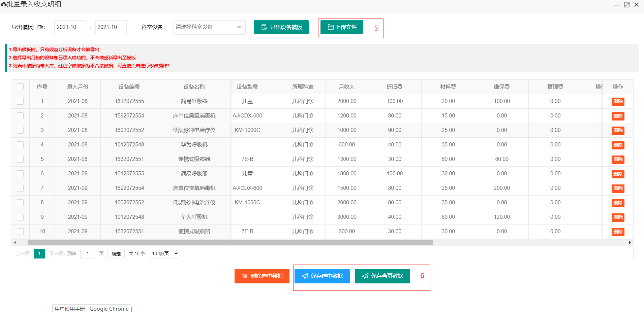Click the scrollbar right arrow
The height and width of the screenshot is (312, 644).
click(630, 243)
